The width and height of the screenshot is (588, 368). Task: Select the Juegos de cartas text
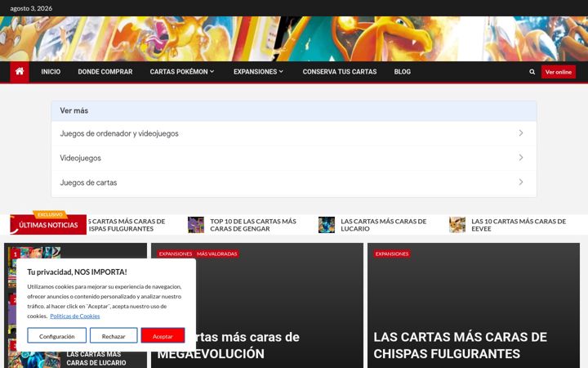pyautogui.click(x=88, y=182)
